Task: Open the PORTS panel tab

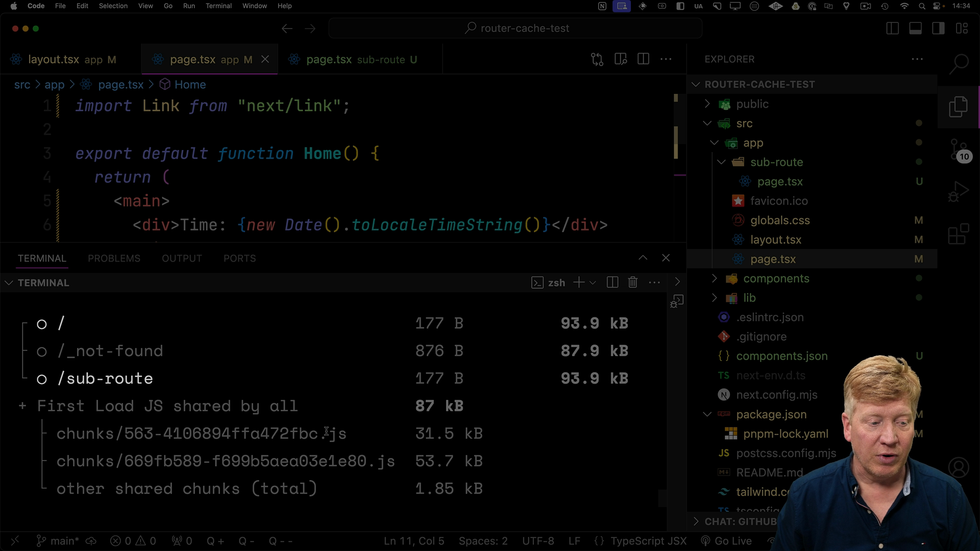Action: pyautogui.click(x=239, y=258)
